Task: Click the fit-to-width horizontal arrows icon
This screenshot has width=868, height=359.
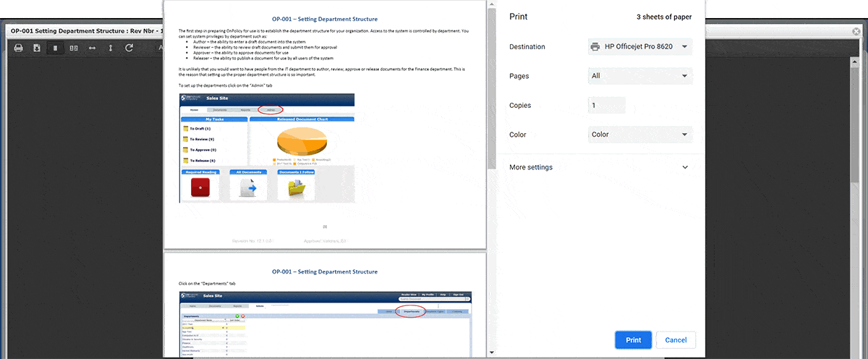Action: pos(92,48)
